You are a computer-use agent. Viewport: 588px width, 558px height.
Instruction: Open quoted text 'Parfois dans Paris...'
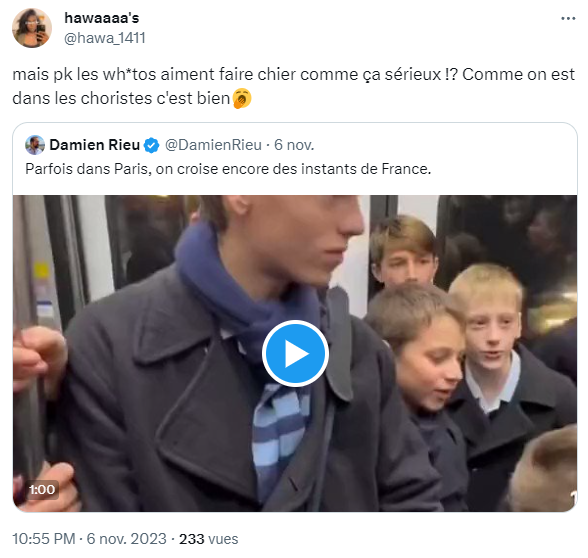pyautogui.click(x=228, y=169)
